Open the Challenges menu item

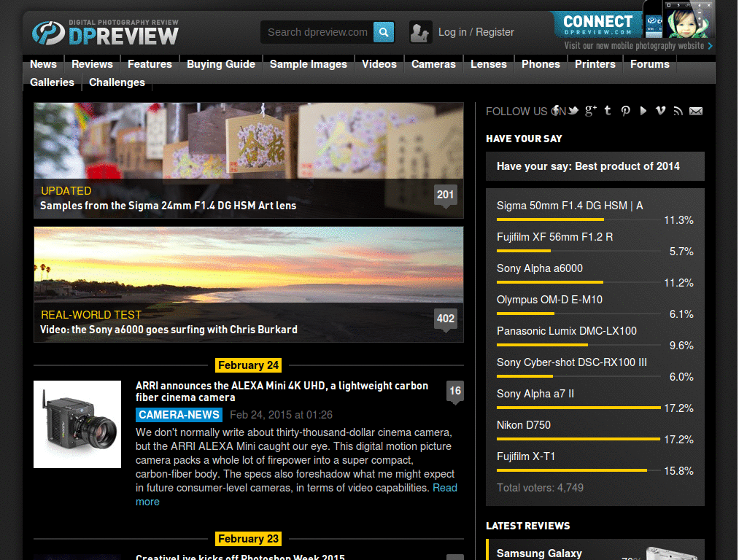[x=117, y=82]
